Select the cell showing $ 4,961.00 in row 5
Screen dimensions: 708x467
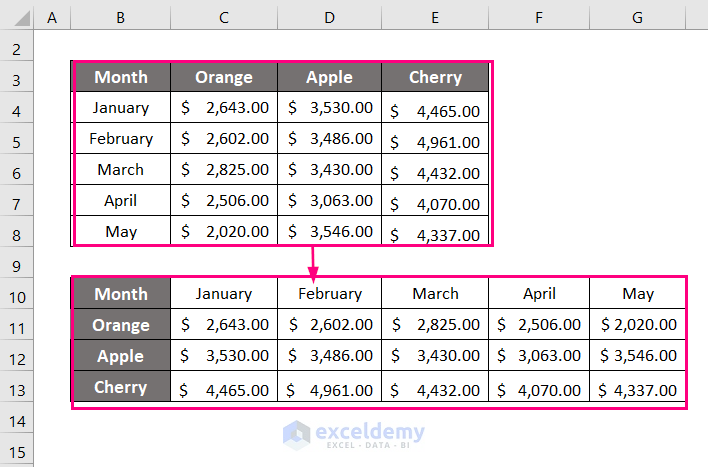tap(435, 142)
